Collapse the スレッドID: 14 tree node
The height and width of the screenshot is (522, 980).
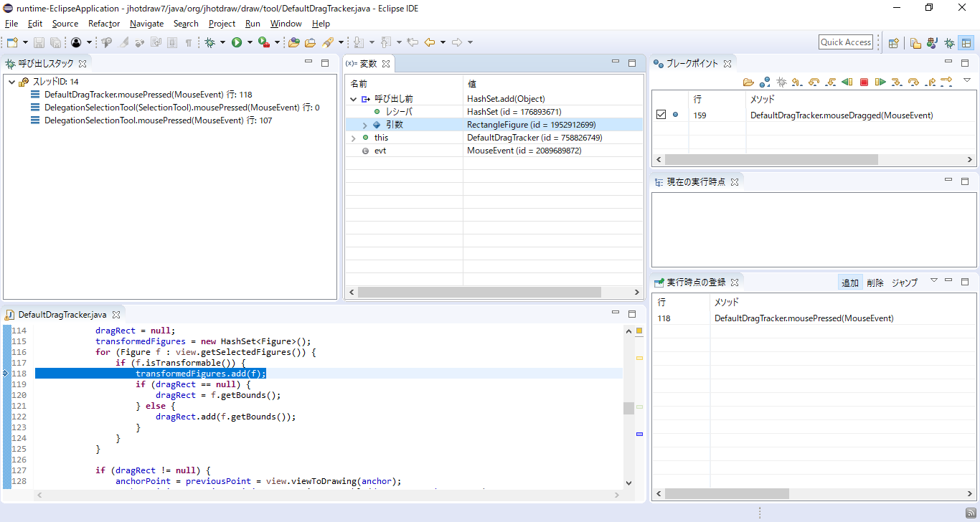[12, 82]
